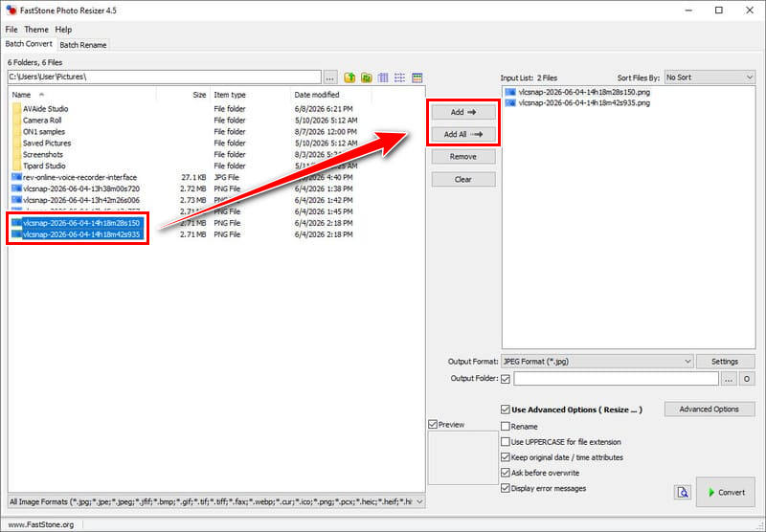This screenshot has height=532, width=766.
Task: Enable the Rename checkbox
Action: [506, 426]
